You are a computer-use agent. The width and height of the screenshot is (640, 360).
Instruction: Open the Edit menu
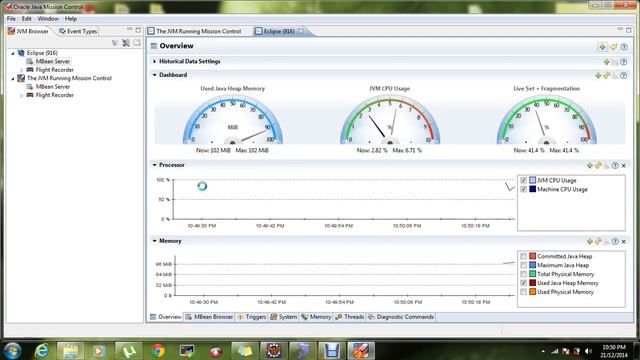tap(27, 19)
